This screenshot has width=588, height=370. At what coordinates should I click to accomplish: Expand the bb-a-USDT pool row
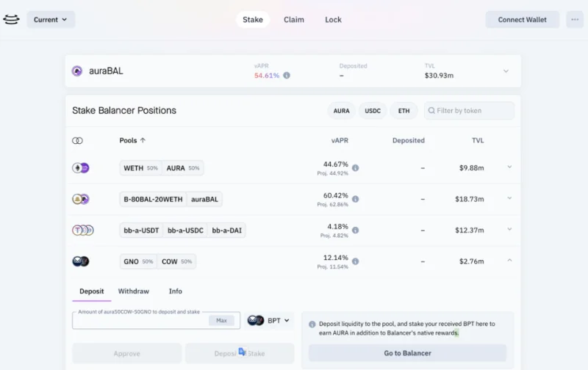coord(509,229)
